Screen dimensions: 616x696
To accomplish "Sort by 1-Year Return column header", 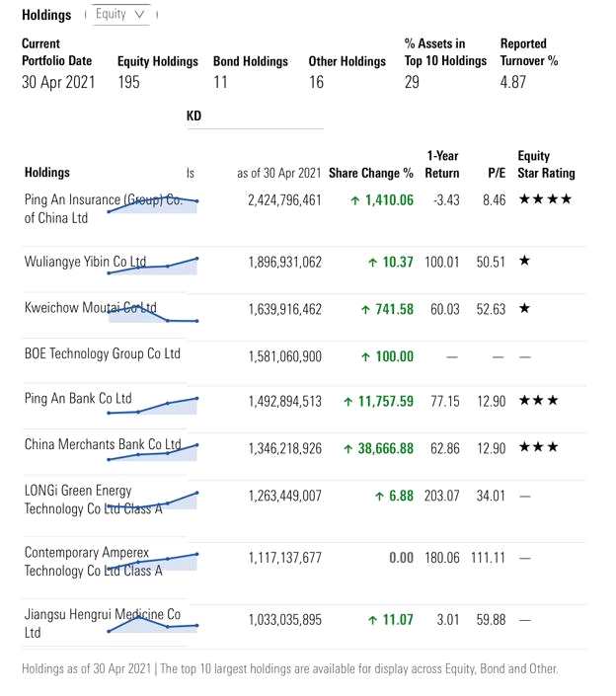I will tap(442, 165).
